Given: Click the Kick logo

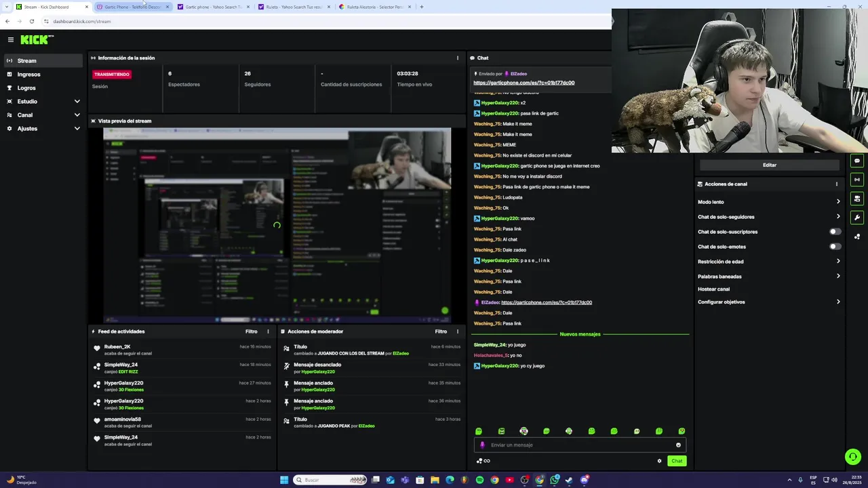Looking at the screenshot, I should pyautogui.click(x=37, y=40).
